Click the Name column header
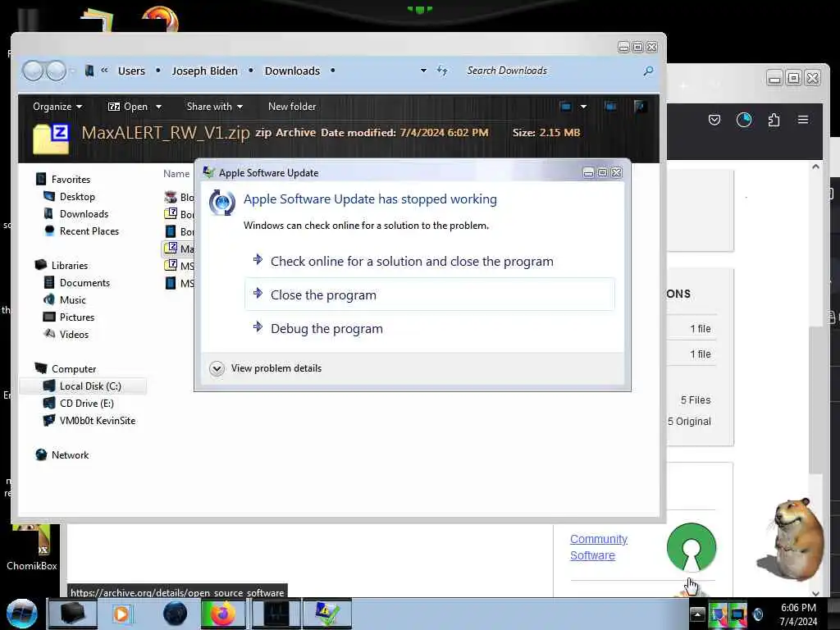This screenshot has width=840, height=630. pos(176,174)
